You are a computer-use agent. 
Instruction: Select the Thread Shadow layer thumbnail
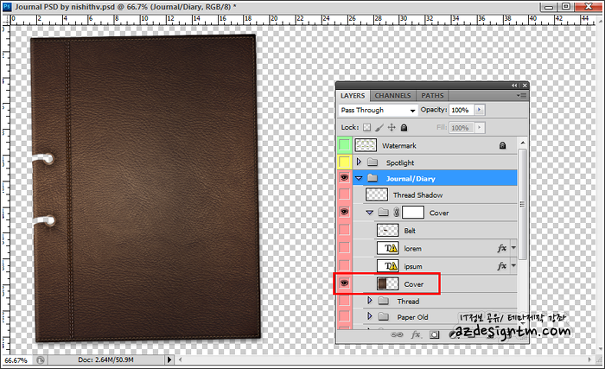click(x=376, y=195)
